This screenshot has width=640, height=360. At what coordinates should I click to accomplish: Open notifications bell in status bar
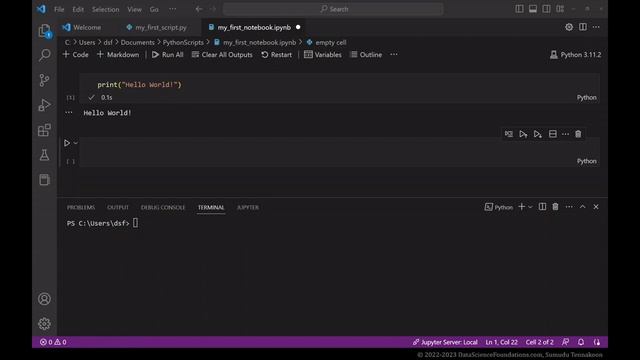point(581,342)
